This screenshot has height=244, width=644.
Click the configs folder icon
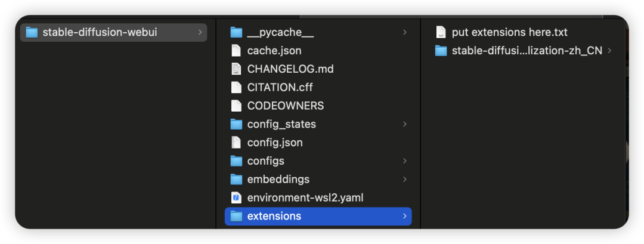tap(236, 160)
